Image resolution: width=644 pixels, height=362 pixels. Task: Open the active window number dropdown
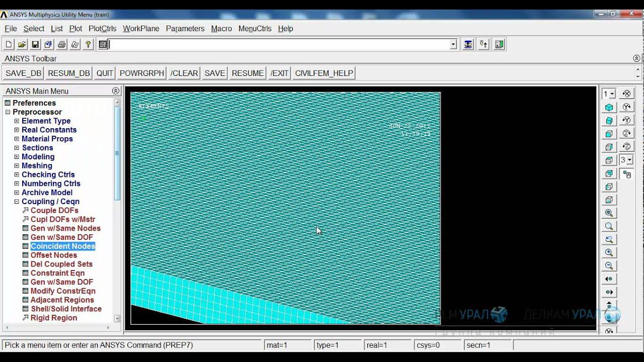(612, 94)
